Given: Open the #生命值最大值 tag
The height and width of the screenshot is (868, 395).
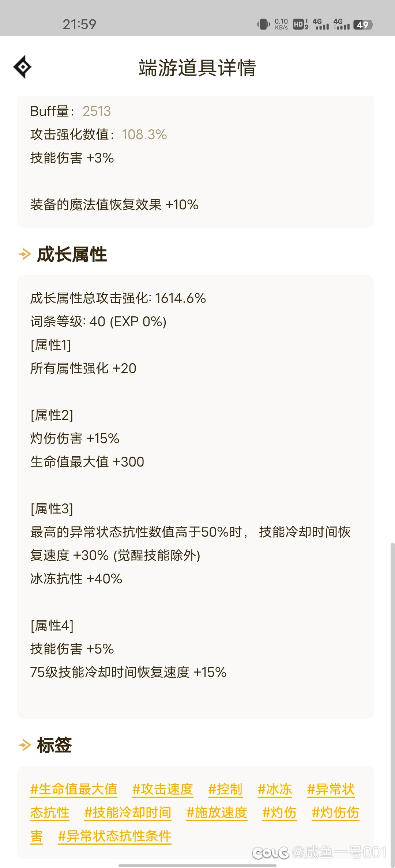Looking at the screenshot, I should click(74, 789).
